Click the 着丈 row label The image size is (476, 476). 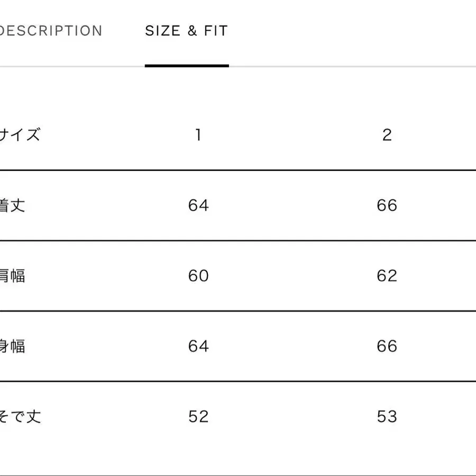coord(13,205)
